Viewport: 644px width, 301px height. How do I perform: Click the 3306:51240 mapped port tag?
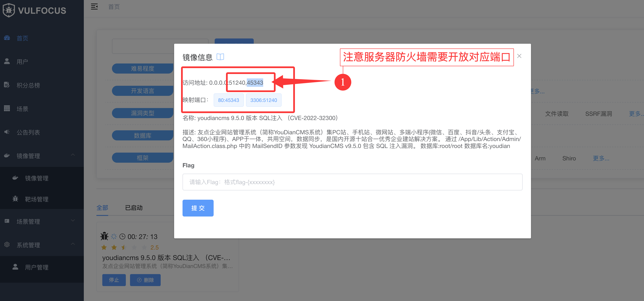(x=263, y=100)
